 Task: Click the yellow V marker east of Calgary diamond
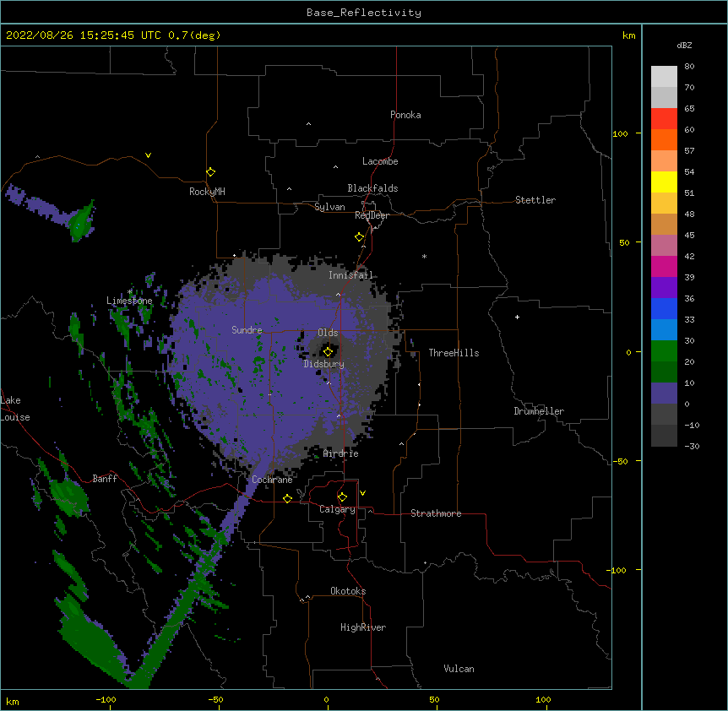[362, 493]
